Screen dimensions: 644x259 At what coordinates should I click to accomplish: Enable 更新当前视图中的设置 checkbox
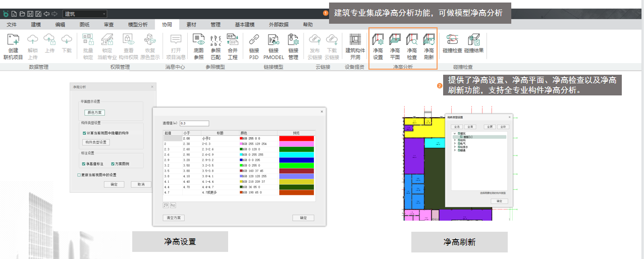(79, 175)
